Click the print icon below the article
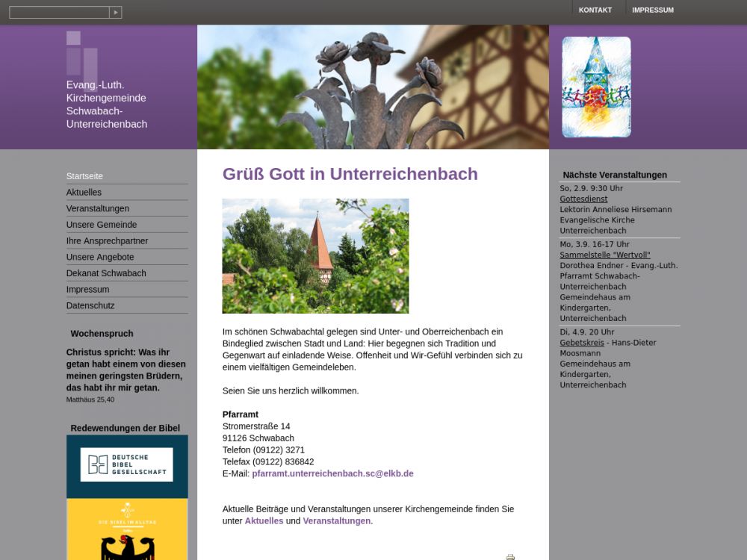The height and width of the screenshot is (560, 747). [510, 556]
